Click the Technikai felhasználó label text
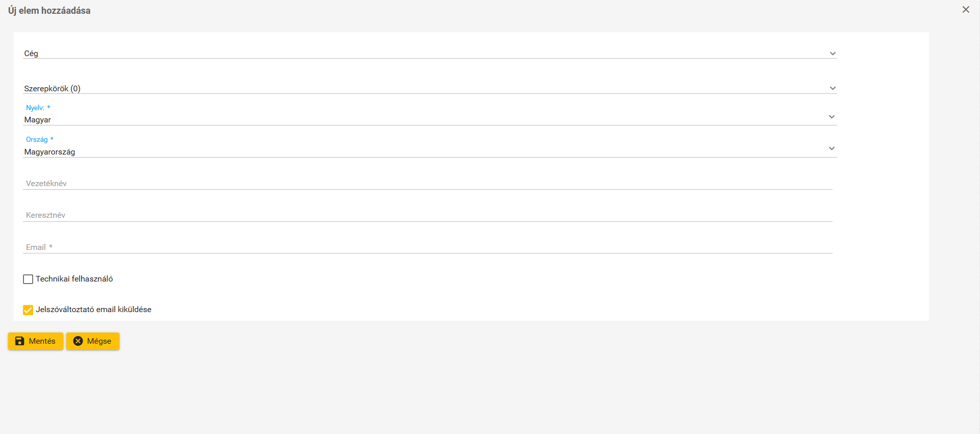This screenshot has width=980, height=434. 74,279
